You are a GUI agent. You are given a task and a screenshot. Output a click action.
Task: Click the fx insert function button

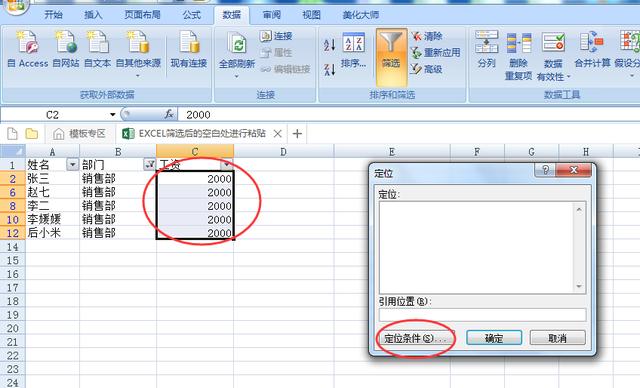[x=169, y=115]
